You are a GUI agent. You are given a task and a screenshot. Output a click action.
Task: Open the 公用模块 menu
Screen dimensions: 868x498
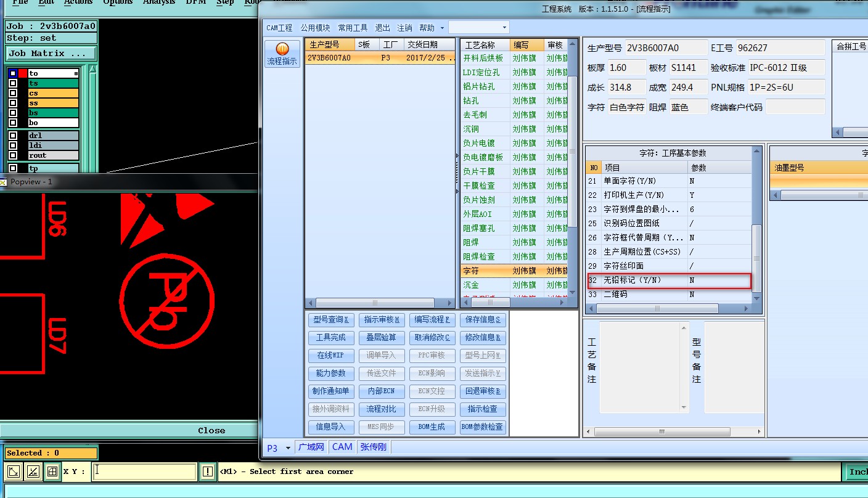point(315,28)
